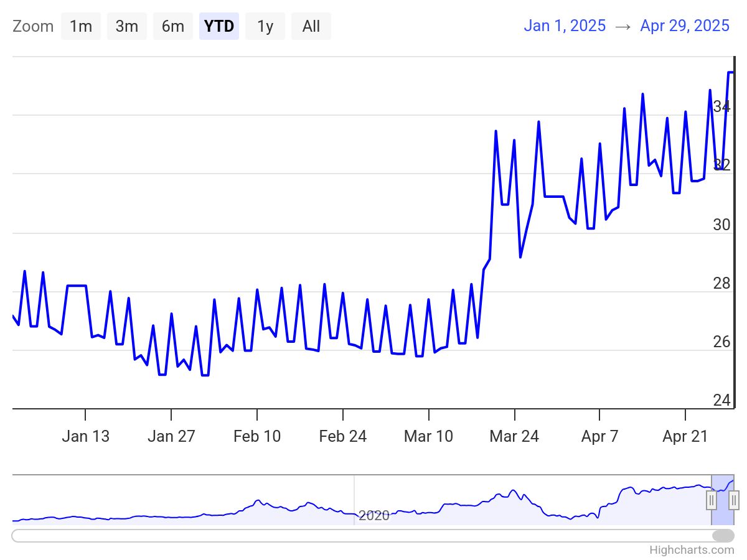This screenshot has width=747, height=560.
Task: Click the Mar 24 axis label
Action: click(514, 436)
